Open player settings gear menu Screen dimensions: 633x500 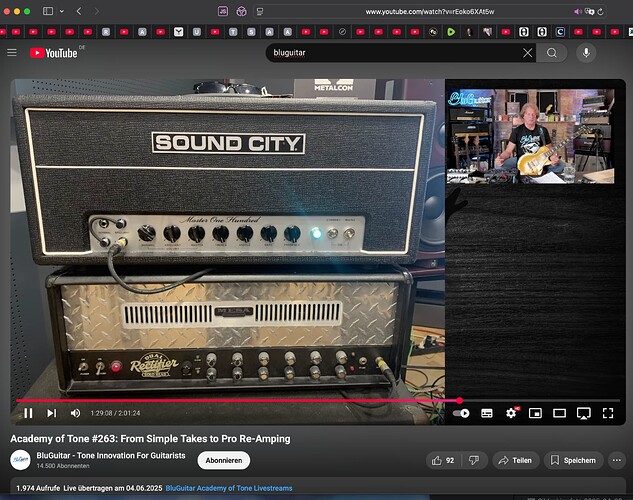511,413
